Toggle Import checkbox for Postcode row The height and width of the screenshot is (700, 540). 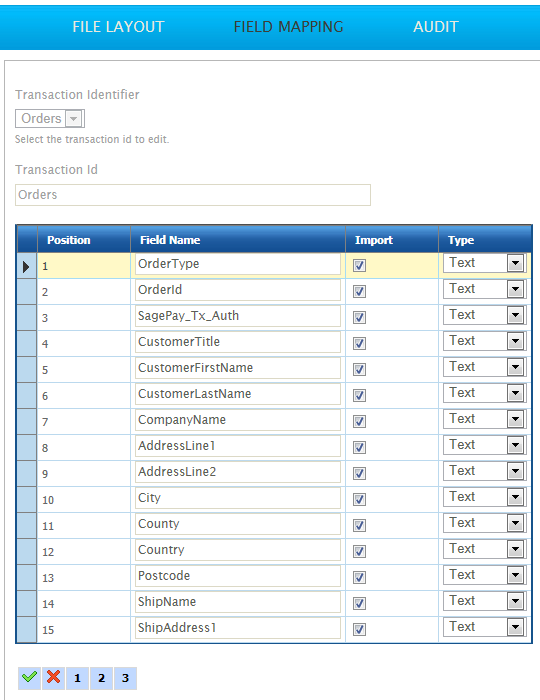click(359, 577)
